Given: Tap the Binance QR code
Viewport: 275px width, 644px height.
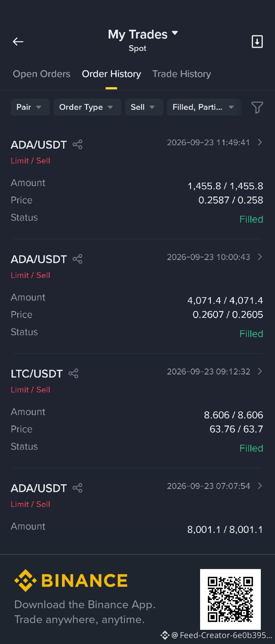Looking at the screenshot, I should (x=230, y=599).
